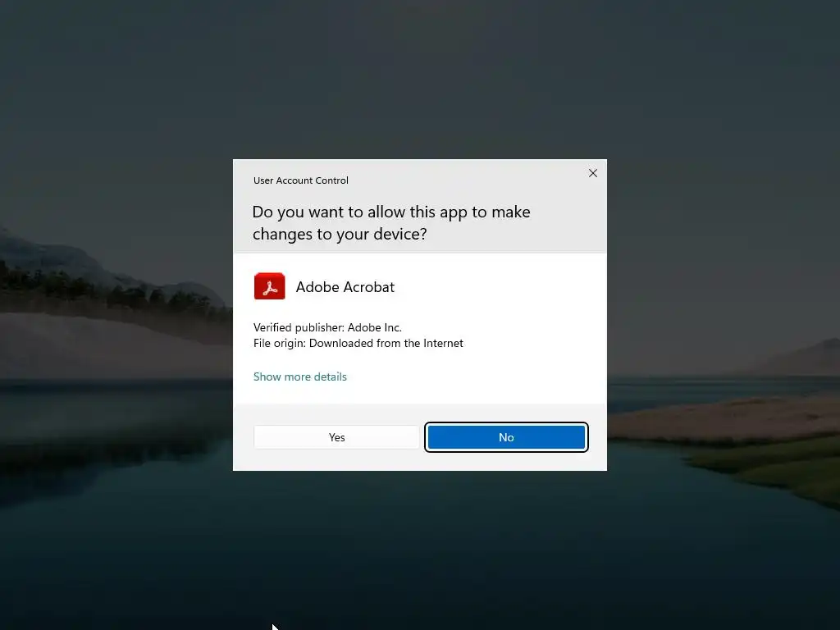
Task: Click the 'Do you want to allow' heading
Action: click(x=391, y=223)
